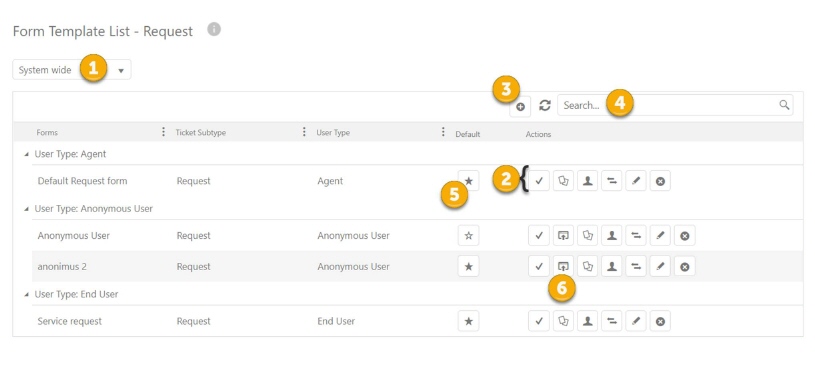Collapse the User Type: Anonymous User group
This screenshot has width=815, height=370.
tap(27, 209)
